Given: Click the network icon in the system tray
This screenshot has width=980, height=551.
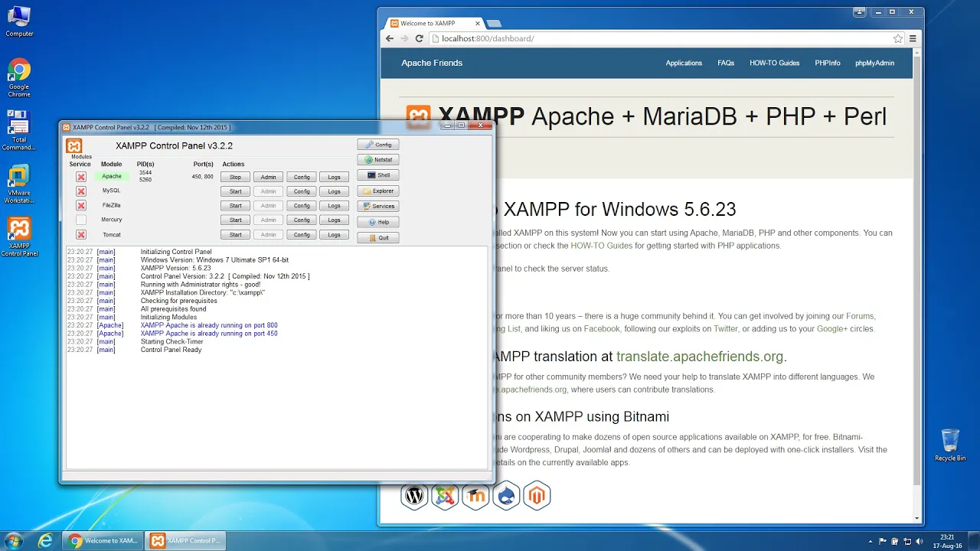Looking at the screenshot, I should (x=906, y=541).
